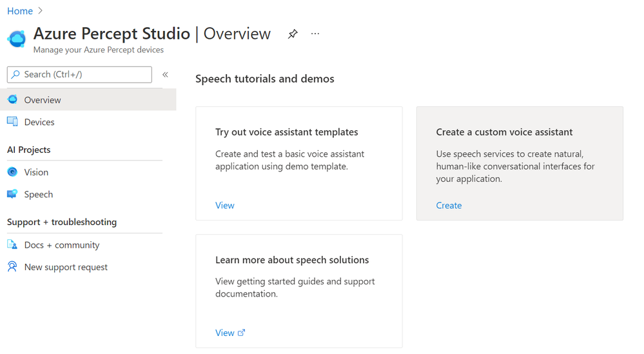The height and width of the screenshot is (354, 644).
Task: View speech solutions documentation link
Action: pos(225,333)
